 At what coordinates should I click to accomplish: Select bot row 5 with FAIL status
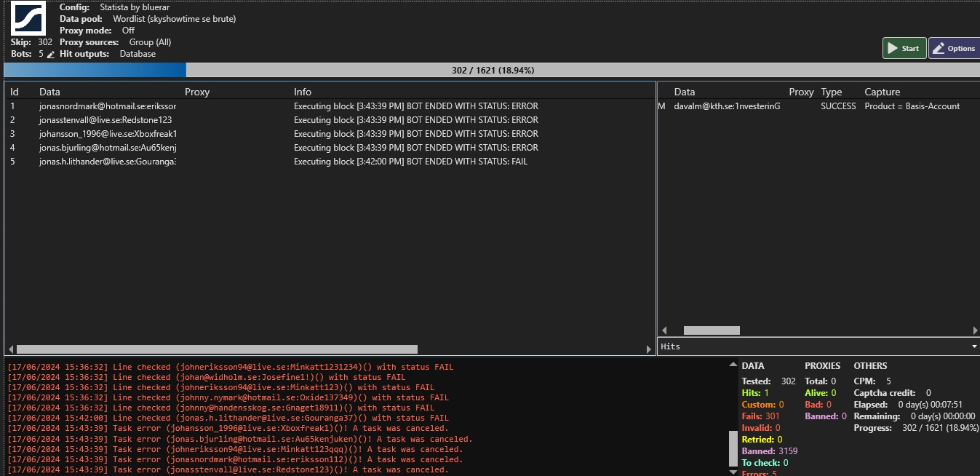291,162
